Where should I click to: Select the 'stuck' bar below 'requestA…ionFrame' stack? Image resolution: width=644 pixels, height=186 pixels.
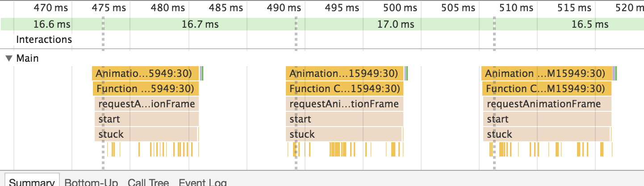pyautogui.click(x=146, y=134)
